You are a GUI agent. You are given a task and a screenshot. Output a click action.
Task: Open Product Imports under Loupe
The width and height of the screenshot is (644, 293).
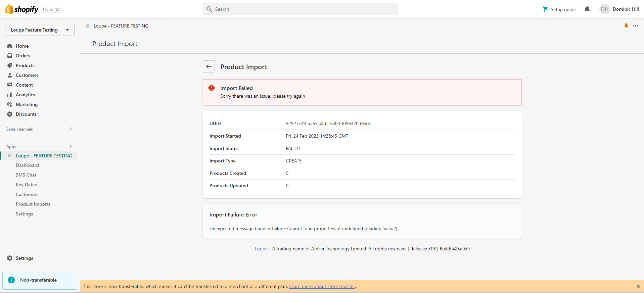coord(33,204)
